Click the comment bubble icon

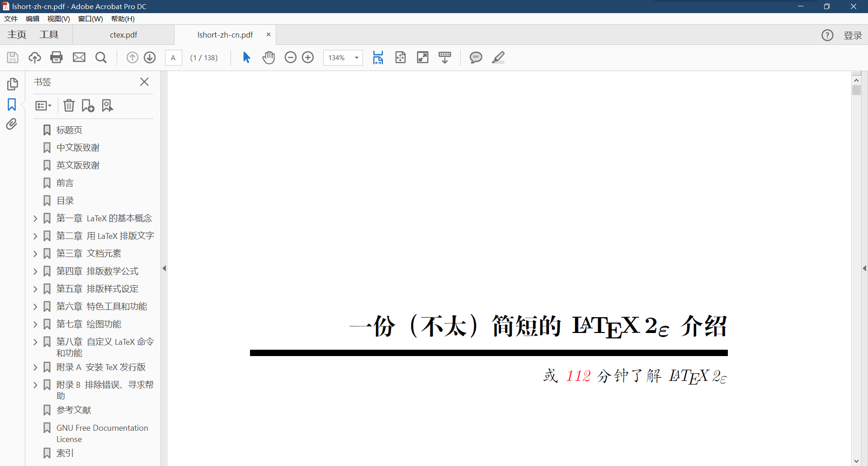(476, 57)
